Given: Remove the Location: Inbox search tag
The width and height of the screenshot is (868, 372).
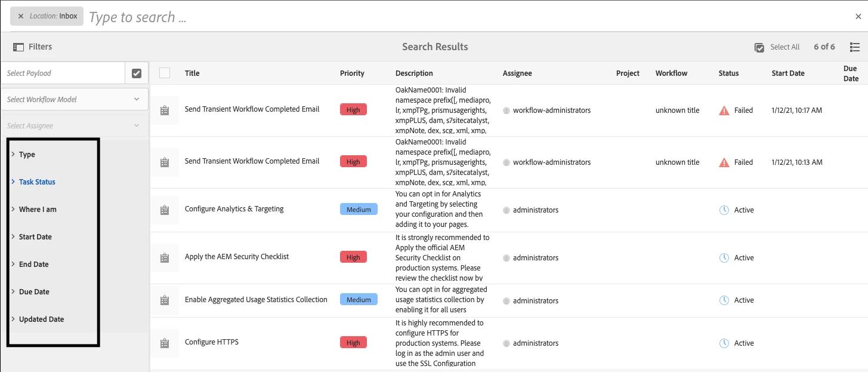Looking at the screenshot, I should pyautogui.click(x=21, y=16).
